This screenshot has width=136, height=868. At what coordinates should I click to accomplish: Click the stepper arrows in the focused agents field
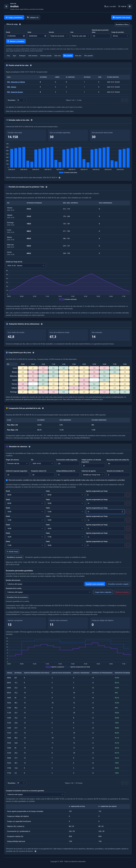pyautogui.click(x=122, y=512)
